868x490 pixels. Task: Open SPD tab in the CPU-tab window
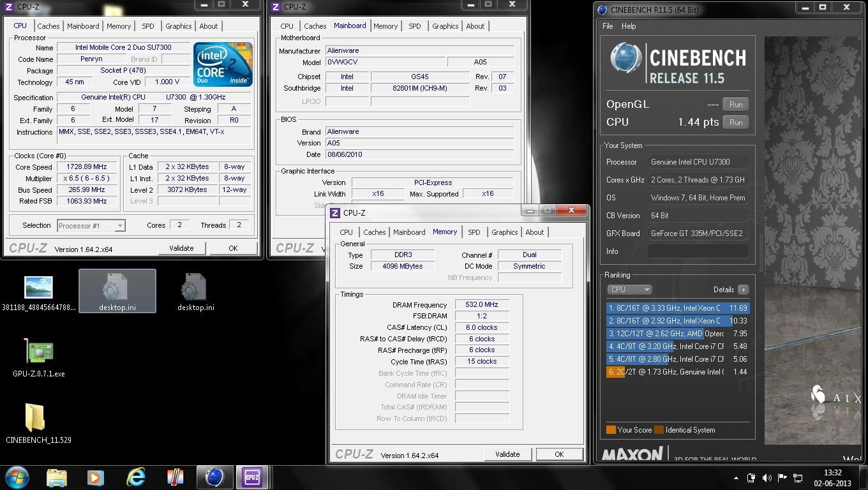pos(148,26)
